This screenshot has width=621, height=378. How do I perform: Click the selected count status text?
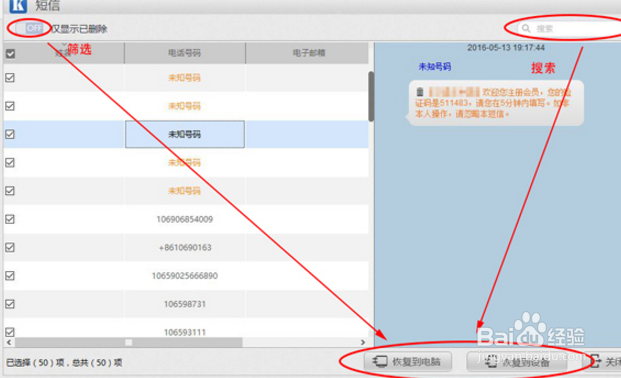tap(64, 363)
